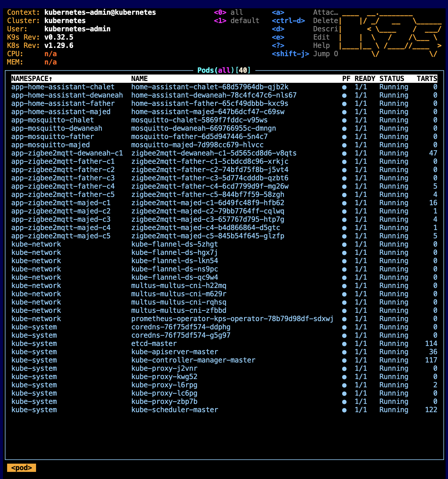Click the <shift-j> Jump shortcut hint

point(305,54)
